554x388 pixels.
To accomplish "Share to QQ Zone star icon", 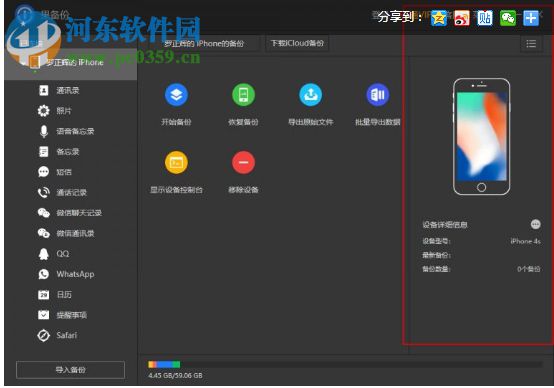I will [x=439, y=18].
